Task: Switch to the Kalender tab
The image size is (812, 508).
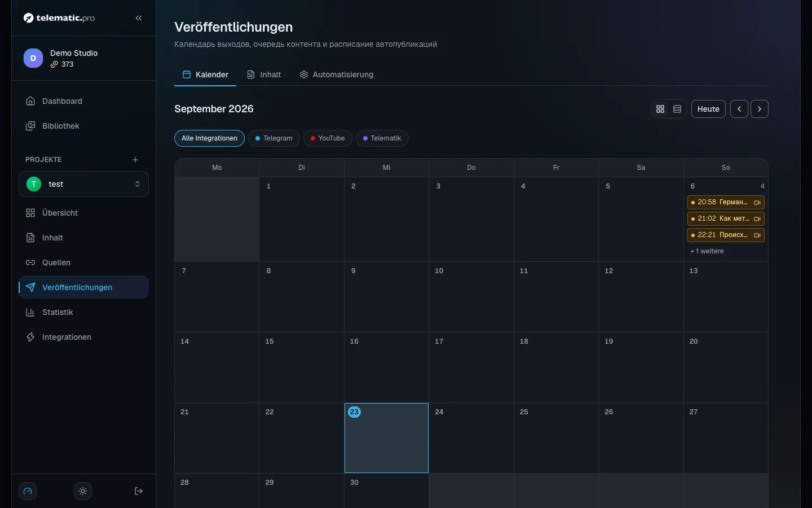Action: tap(205, 75)
